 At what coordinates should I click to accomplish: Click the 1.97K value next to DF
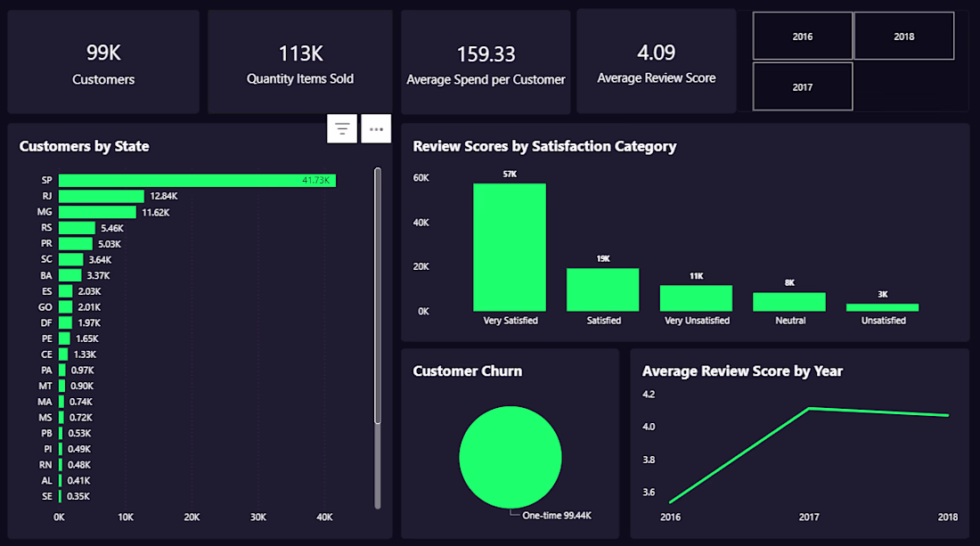coord(89,323)
